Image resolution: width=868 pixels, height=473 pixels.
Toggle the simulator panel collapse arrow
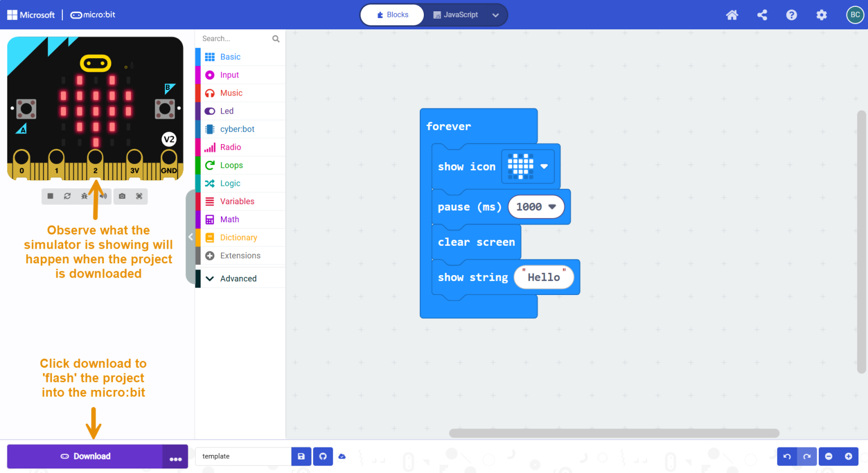click(191, 237)
